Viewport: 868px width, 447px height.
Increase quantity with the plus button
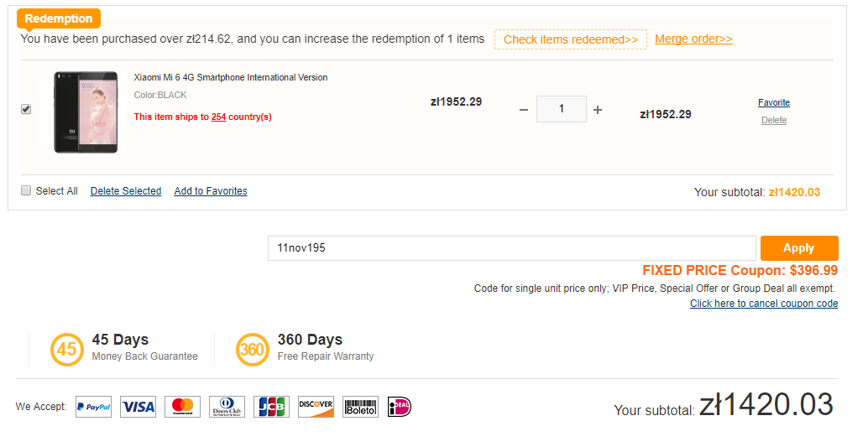pos(598,110)
